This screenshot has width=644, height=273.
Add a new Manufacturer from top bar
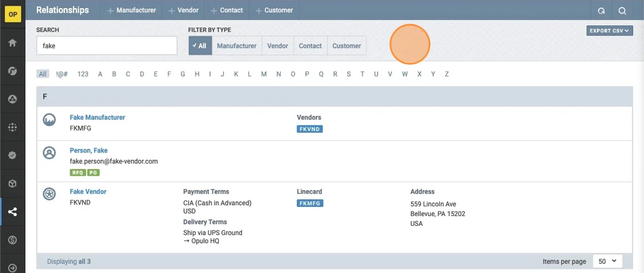pos(132,10)
